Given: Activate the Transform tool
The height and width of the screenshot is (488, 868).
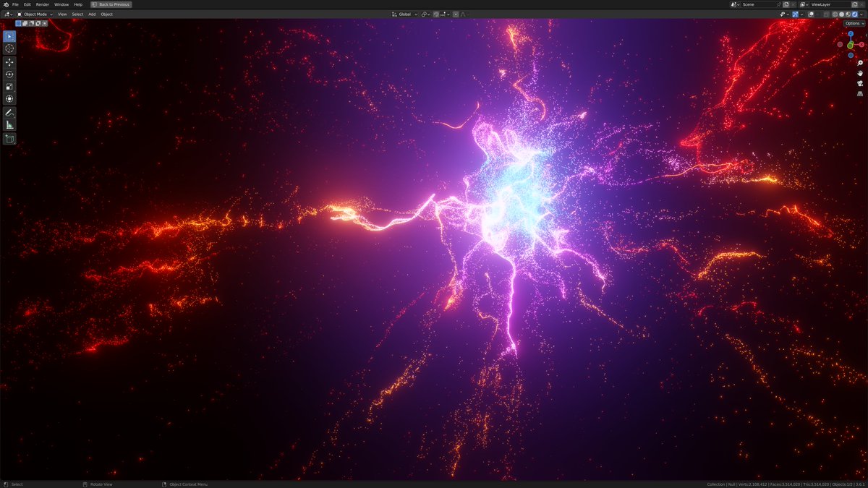Looking at the screenshot, I should [x=9, y=99].
